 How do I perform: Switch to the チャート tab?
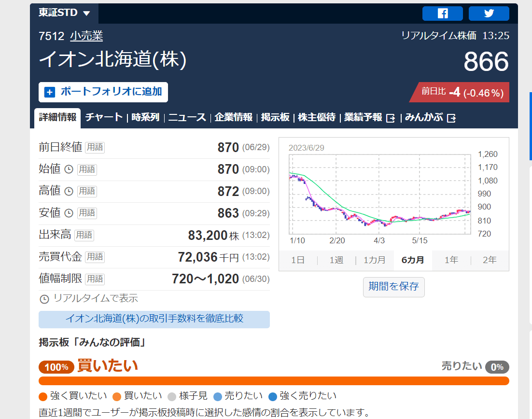104,117
